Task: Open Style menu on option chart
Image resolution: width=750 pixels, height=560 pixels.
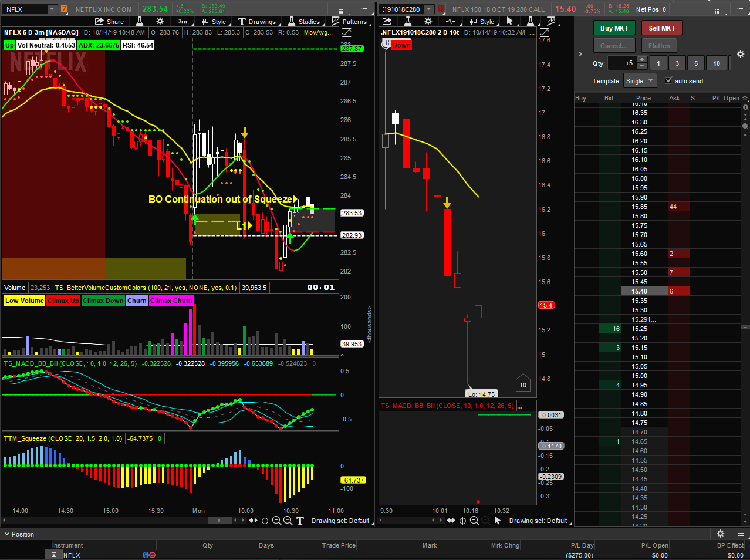Action: (x=482, y=22)
